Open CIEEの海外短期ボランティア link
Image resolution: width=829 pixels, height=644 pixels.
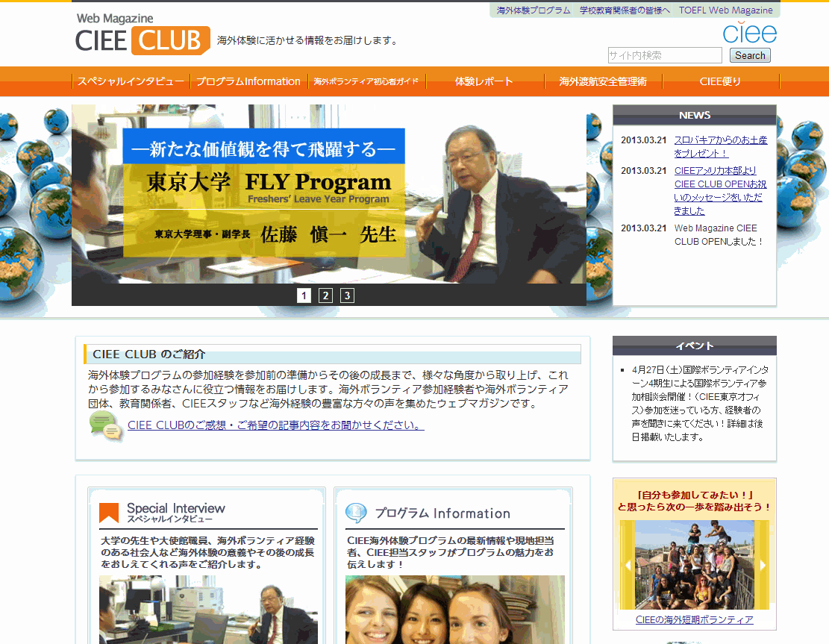click(694, 619)
